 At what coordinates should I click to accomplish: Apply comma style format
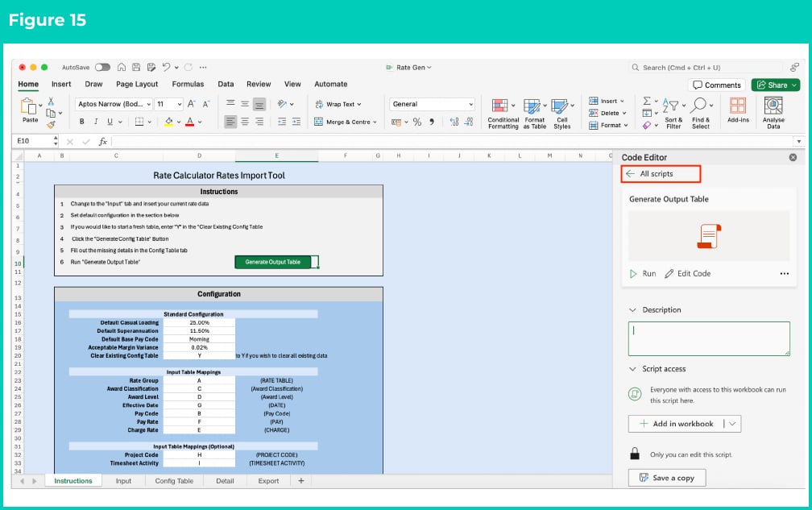[432, 122]
